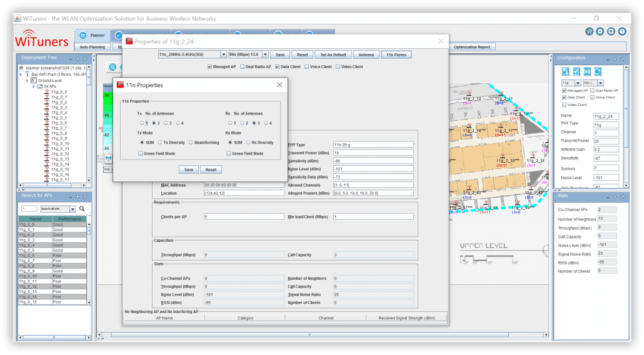The height and width of the screenshot is (355, 644).
Task: Collapse the Ground-Level tree node
Action: click(27, 81)
